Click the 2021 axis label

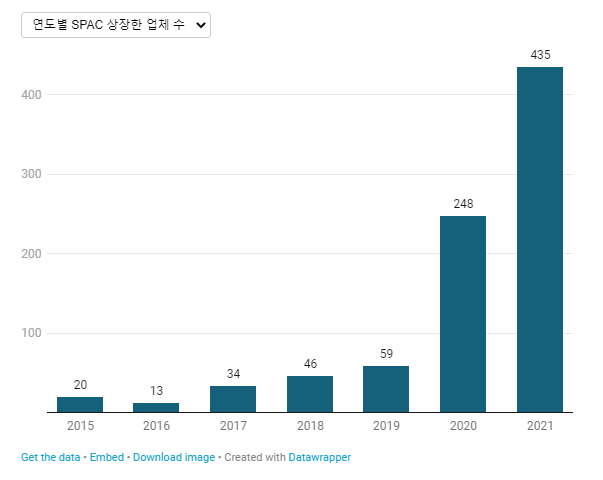click(x=540, y=425)
